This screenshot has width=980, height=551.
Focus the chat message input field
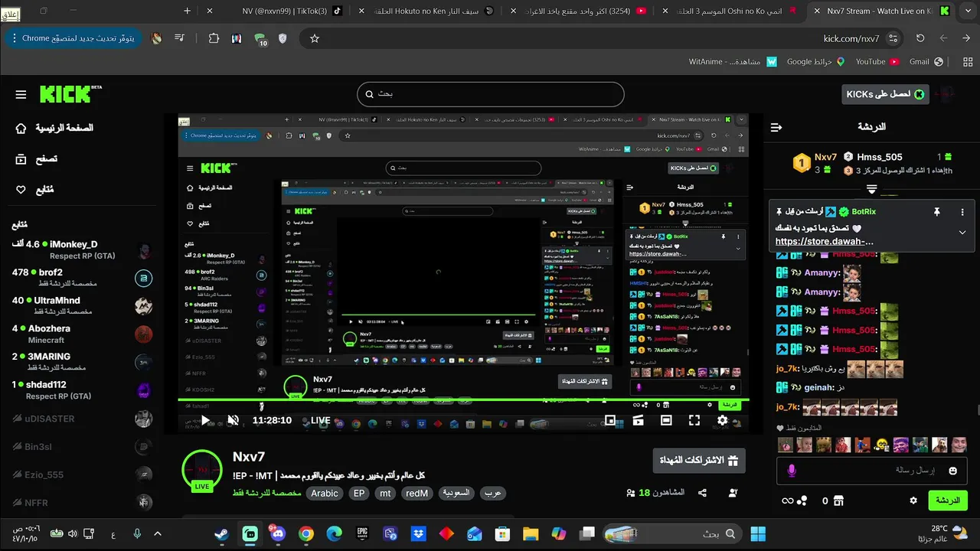point(872,471)
